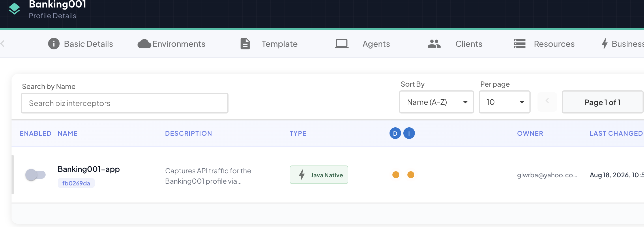Viewport: 644px width, 227px height.
Task: Click the first orange status dot for Banking001-app
Action: pos(396,175)
